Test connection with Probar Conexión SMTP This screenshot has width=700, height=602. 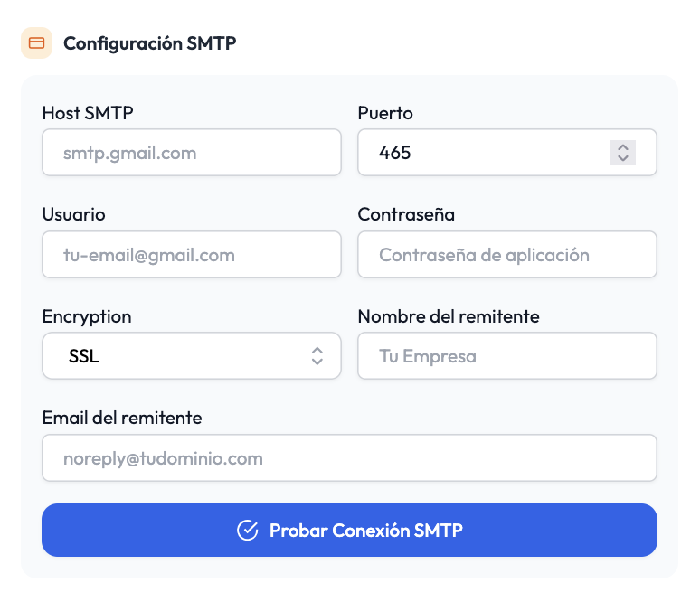pyautogui.click(x=350, y=531)
